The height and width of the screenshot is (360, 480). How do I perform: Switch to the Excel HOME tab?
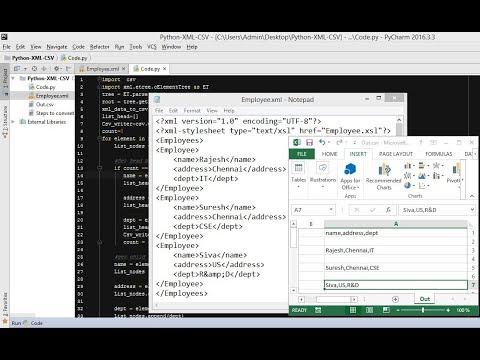pyautogui.click(x=329, y=154)
